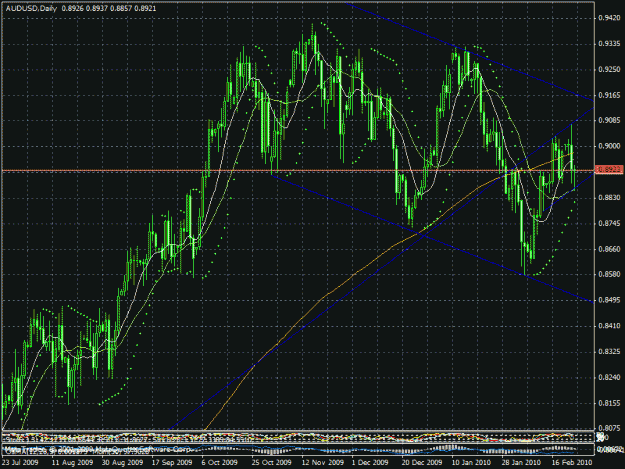Click the 20 Dec 2009 date label
This screenshot has height=469, width=625.
click(x=422, y=462)
